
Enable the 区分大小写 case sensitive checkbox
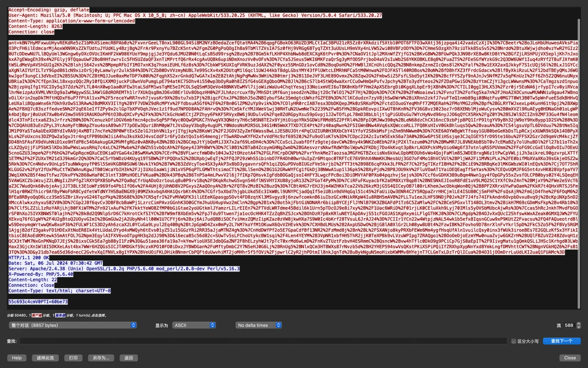pyautogui.click(x=514, y=341)
